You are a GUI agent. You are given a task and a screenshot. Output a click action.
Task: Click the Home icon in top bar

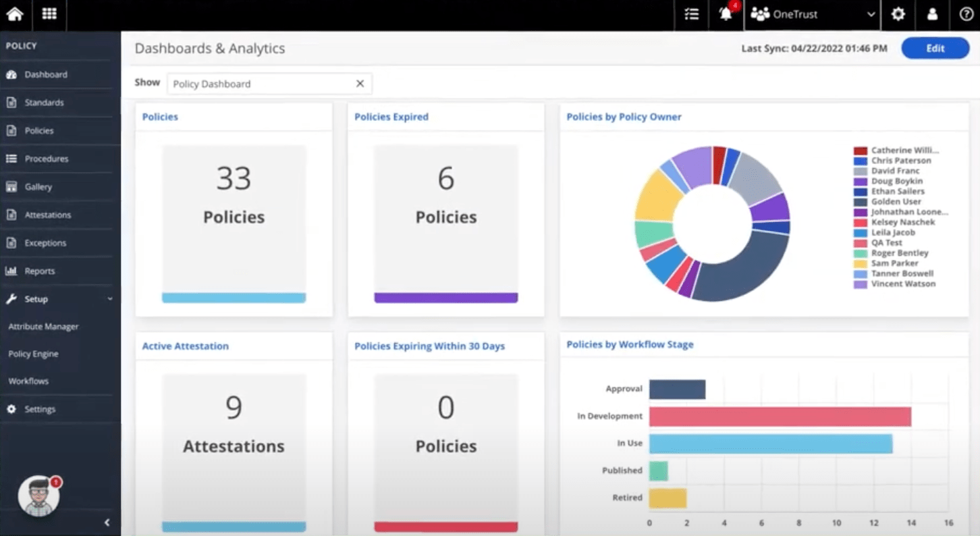(x=15, y=14)
